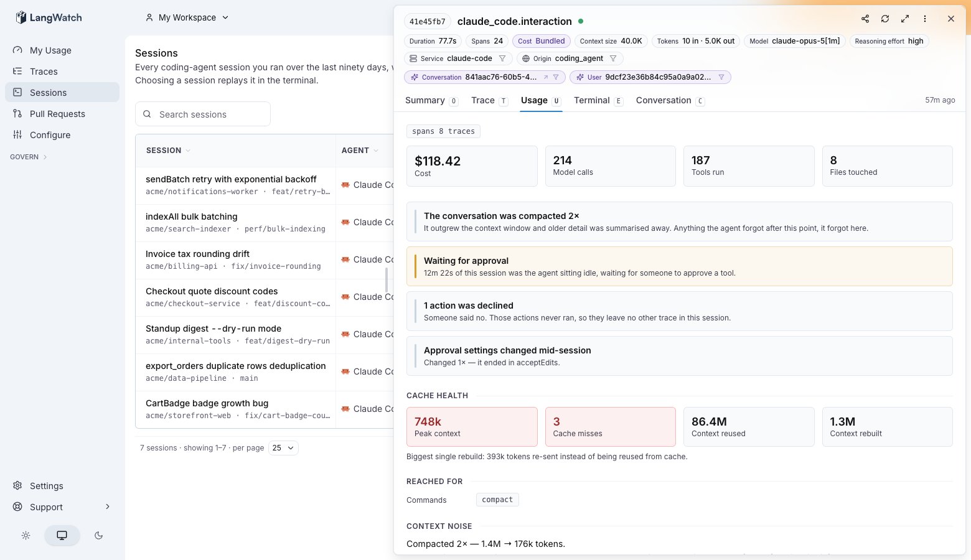Select the Usage tab
This screenshot has width=971, height=560.
(541, 100)
